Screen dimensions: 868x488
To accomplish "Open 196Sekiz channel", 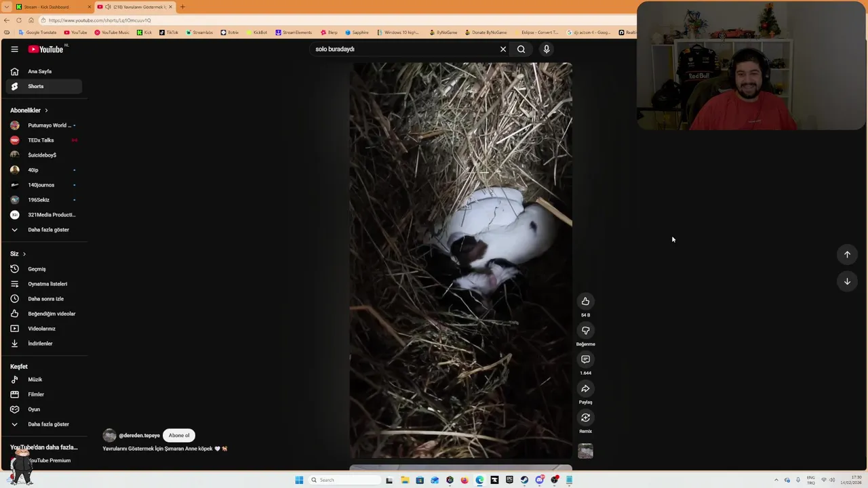I will pyautogui.click(x=43, y=200).
